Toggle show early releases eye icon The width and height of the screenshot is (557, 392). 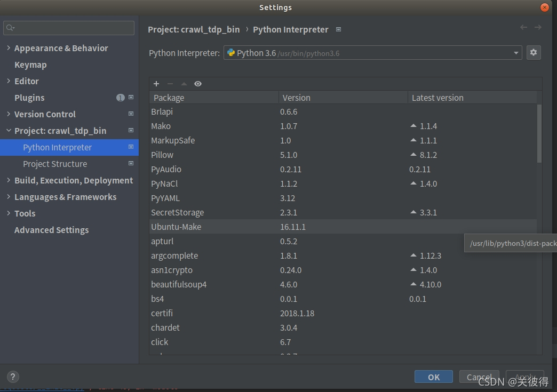click(198, 84)
